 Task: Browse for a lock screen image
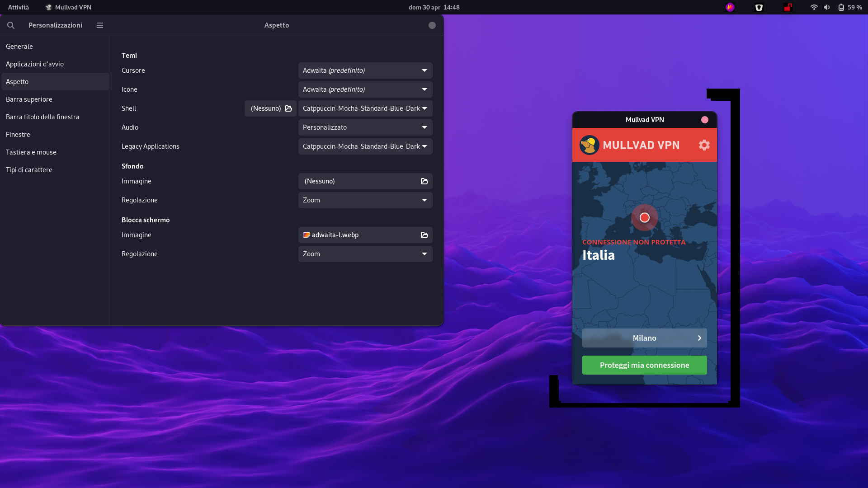(424, 235)
